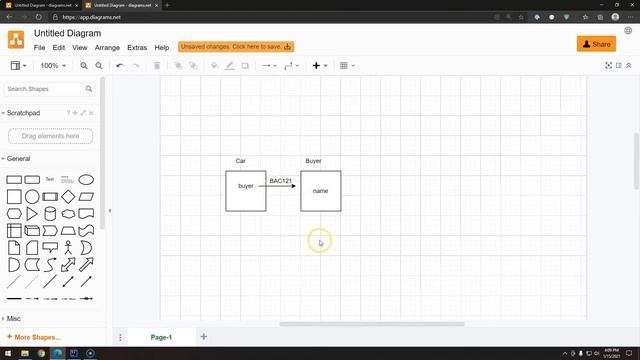Undo the last action
The height and width of the screenshot is (360, 640).
120,66
